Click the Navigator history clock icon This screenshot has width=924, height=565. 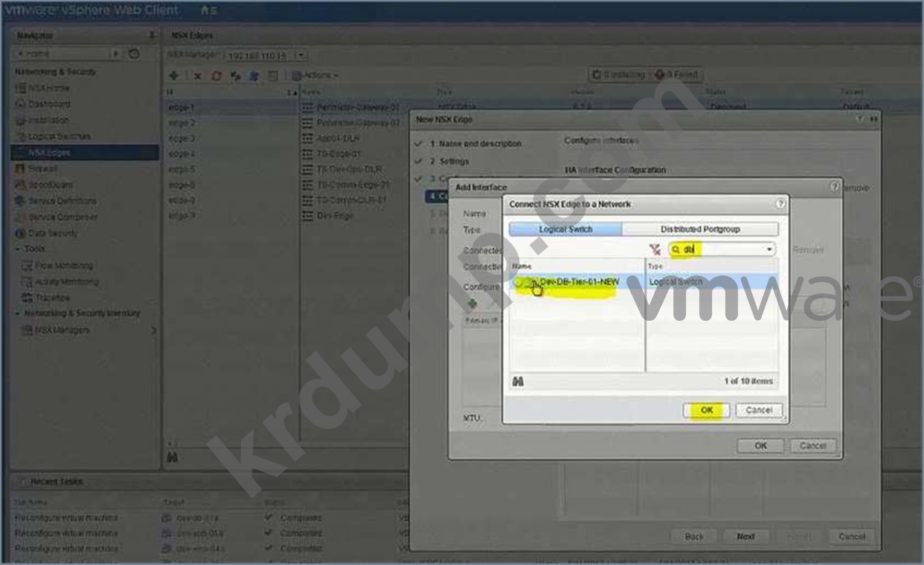134,54
